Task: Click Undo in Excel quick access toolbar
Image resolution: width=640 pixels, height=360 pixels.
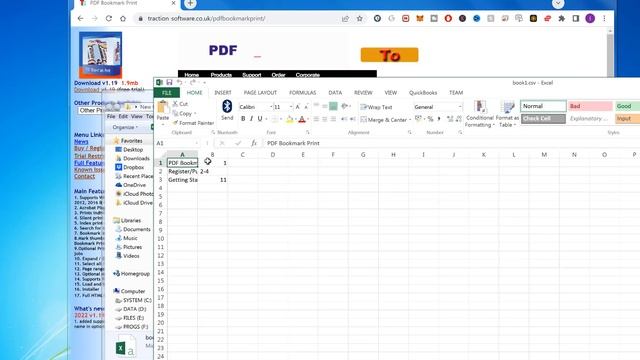Action: (179, 82)
